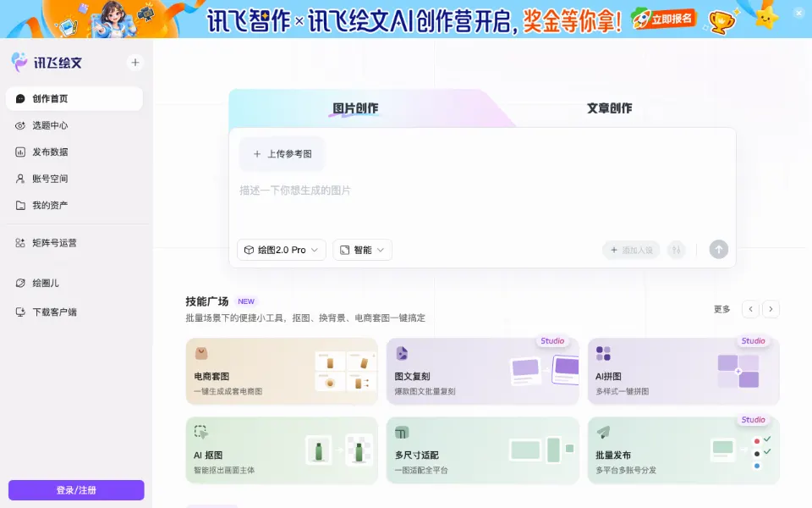Click the 电商套图 shopping bag icon

pyautogui.click(x=201, y=353)
